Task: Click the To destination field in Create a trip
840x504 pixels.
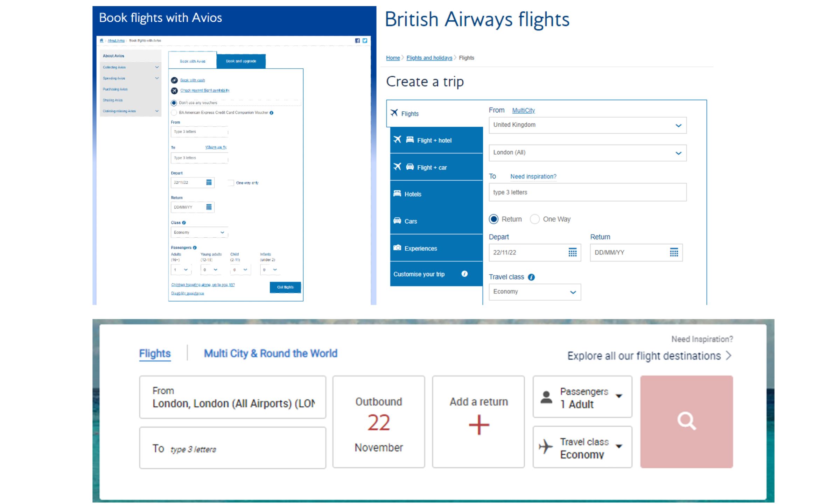Action: pyautogui.click(x=587, y=192)
